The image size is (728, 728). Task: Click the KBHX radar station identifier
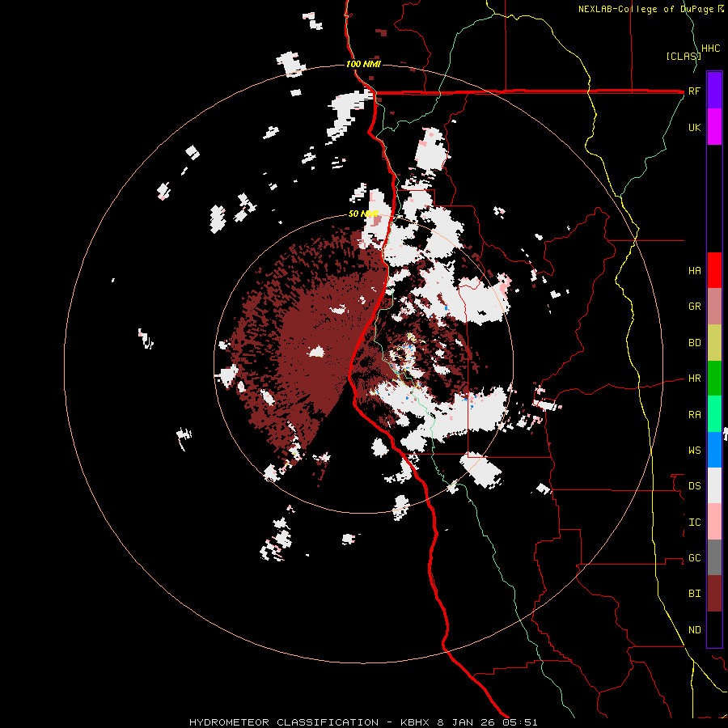click(x=416, y=722)
